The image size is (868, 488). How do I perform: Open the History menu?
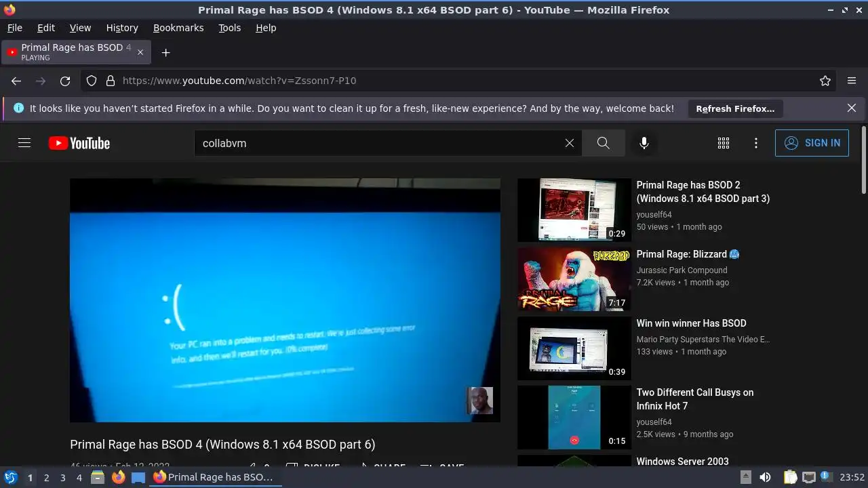[x=122, y=28]
